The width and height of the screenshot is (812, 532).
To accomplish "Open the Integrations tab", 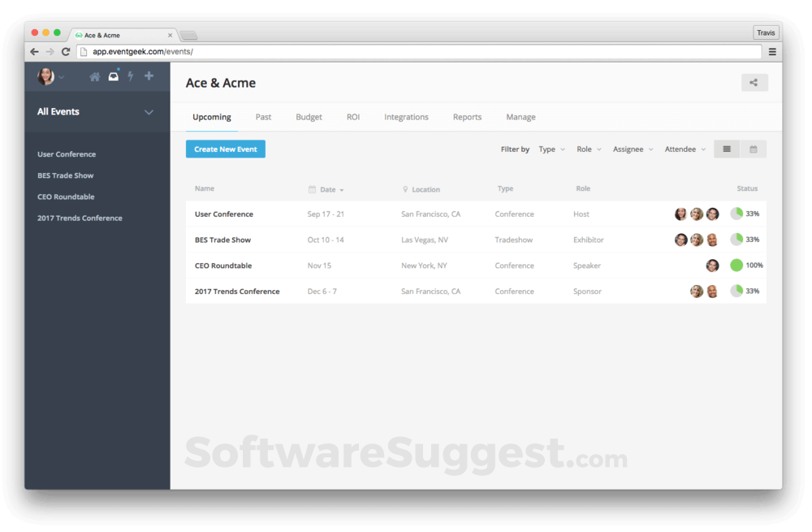I will pyautogui.click(x=406, y=117).
